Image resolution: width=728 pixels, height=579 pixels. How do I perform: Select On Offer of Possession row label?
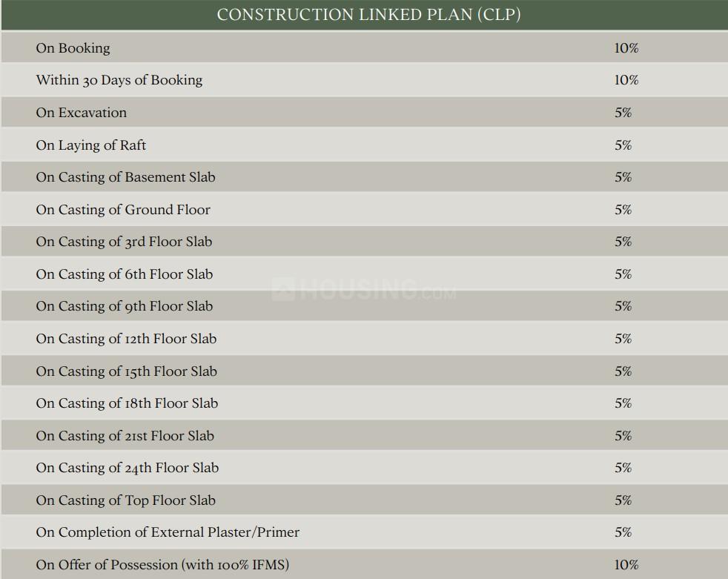(x=162, y=565)
